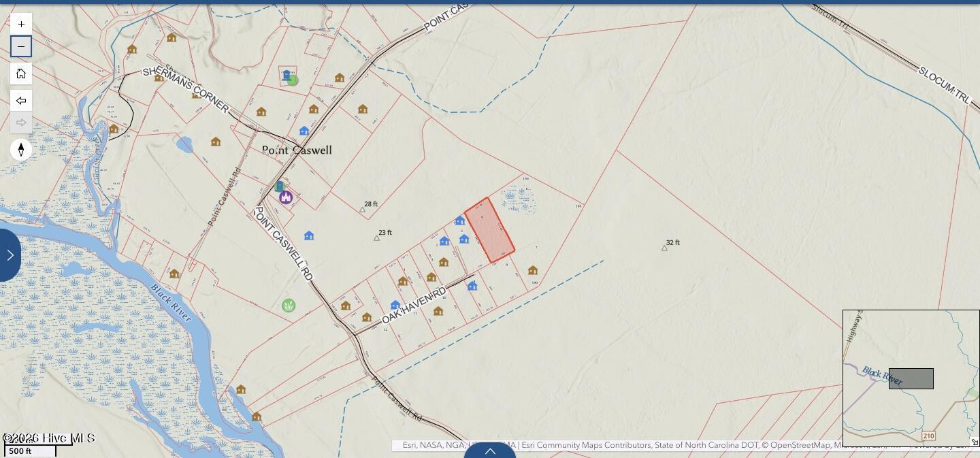Expand the bottom panel with up chevron
The image size is (980, 458).
click(x=490, y=451)
